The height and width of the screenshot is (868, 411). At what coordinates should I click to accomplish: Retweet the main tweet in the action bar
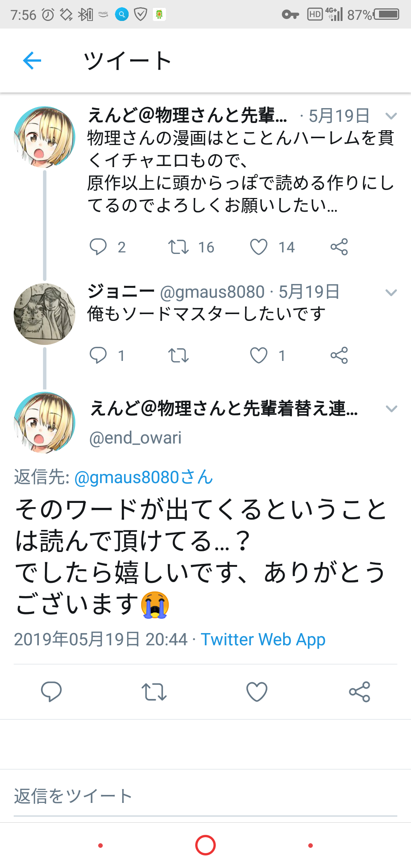(x=154, y=691)
